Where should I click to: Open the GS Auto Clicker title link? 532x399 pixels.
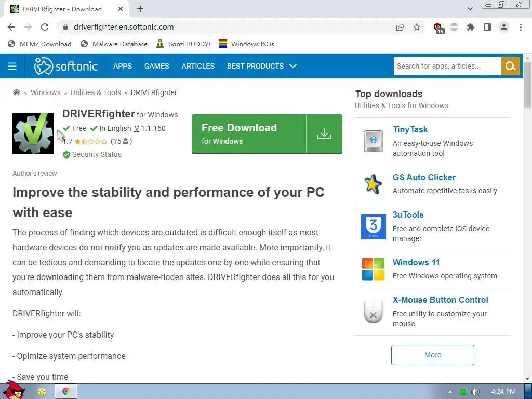coord(424,178)
